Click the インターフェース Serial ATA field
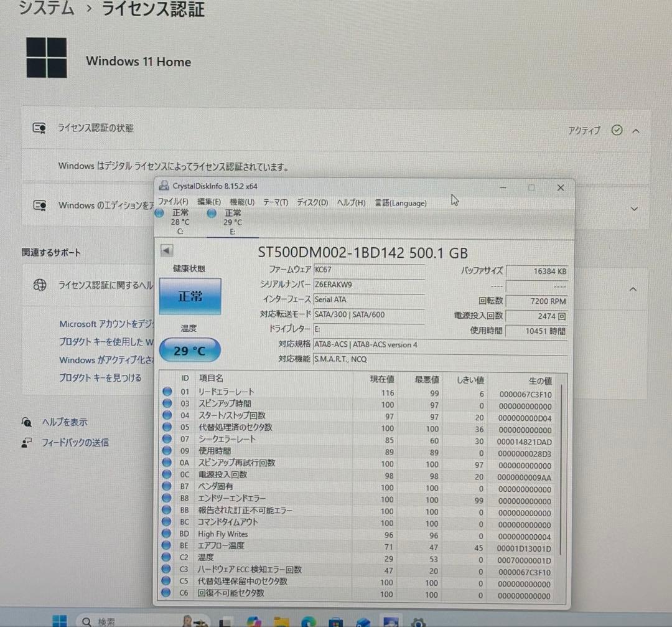The image size is (672, 627). tap(369, 299)
